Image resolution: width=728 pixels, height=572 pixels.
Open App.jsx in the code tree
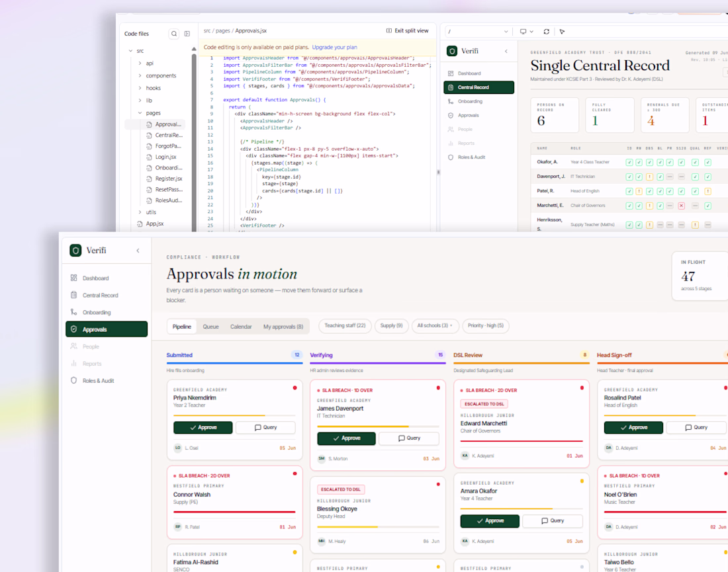coord(155,224)
